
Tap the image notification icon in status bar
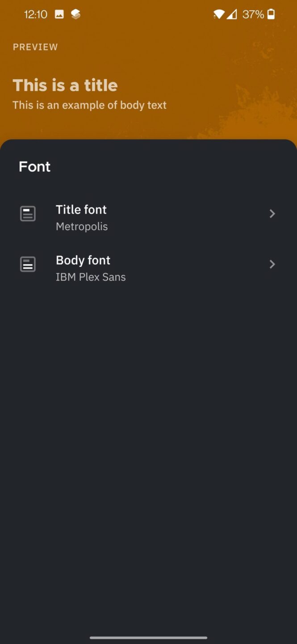point(59,14)
